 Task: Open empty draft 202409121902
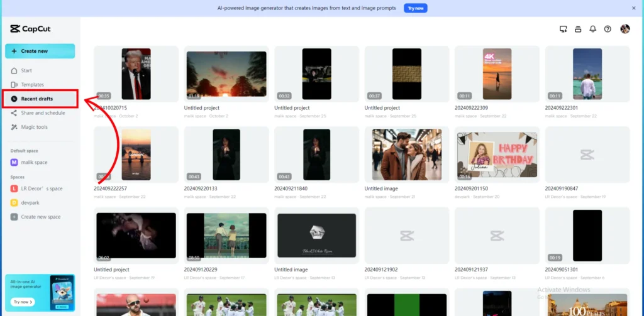tap(407, 236)
